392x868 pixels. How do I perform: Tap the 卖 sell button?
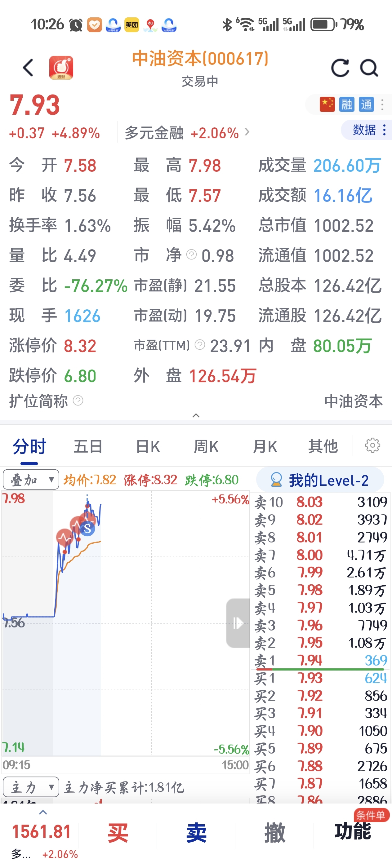click(x=196, y=833)
